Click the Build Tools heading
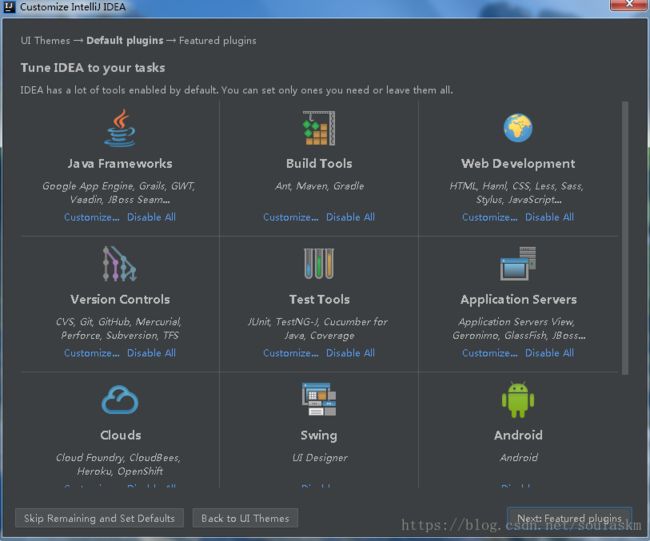This screenshot has width=650, height=541. click(x=319, y=163)
